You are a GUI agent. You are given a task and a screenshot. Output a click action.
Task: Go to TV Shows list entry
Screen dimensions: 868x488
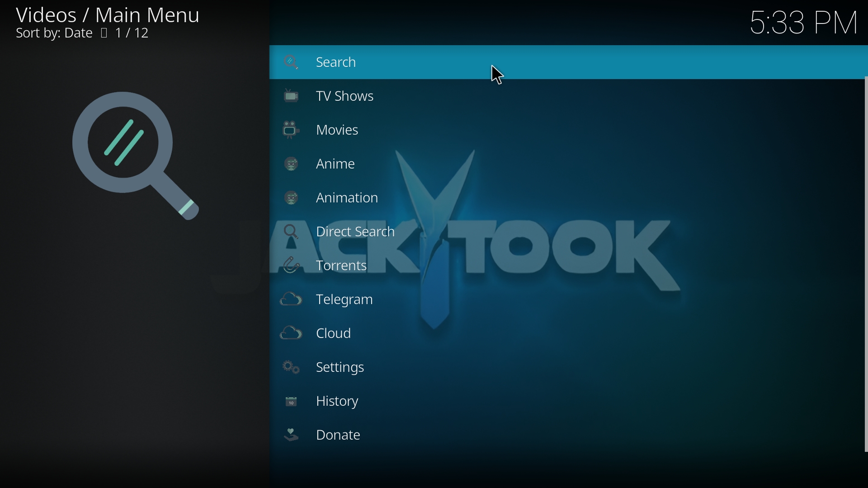click(x=345, y=97)
